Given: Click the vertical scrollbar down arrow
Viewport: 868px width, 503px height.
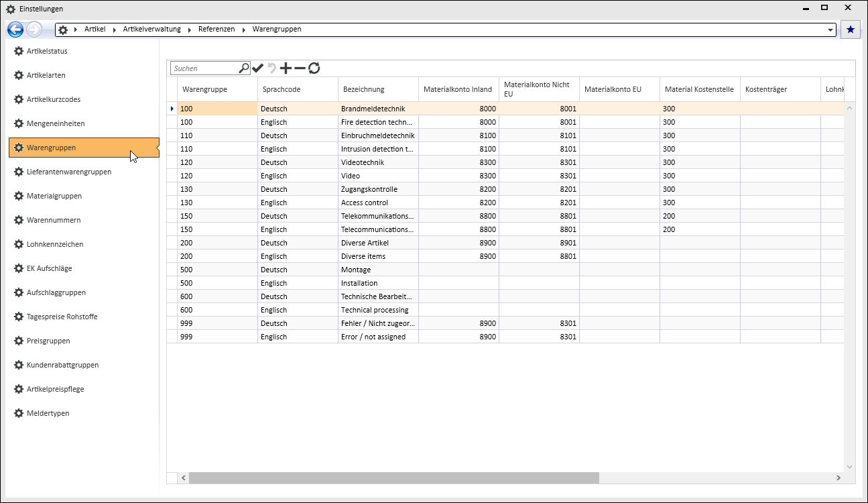Looking at the screenshot, I should (850, 467).
